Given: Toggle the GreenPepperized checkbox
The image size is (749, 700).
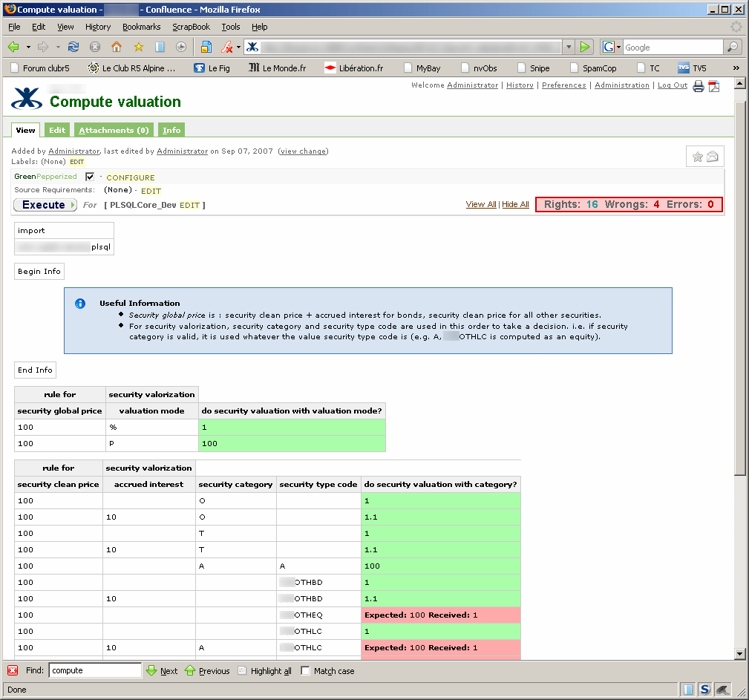Looking at the screenshot, I should pos(90,177).
